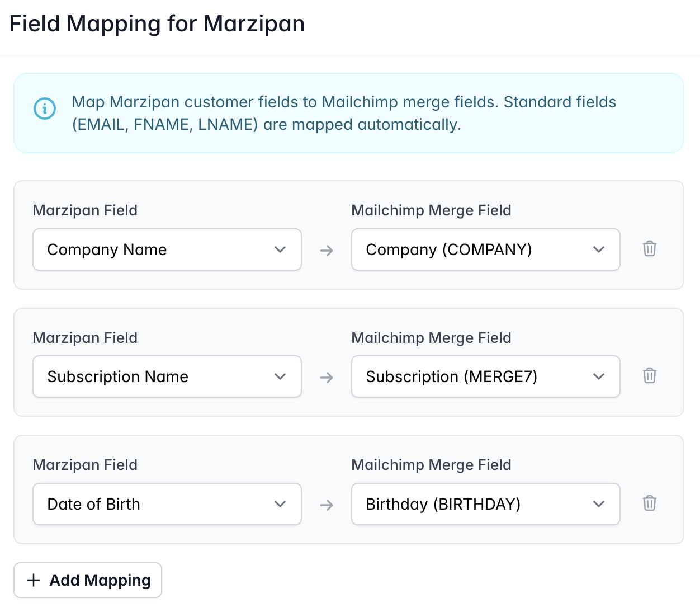This screenshot has width=700, height=612.
Task: Click the Field Mapping for Marzipan heading
Action: pyautogui.click(x=157, y=24)
